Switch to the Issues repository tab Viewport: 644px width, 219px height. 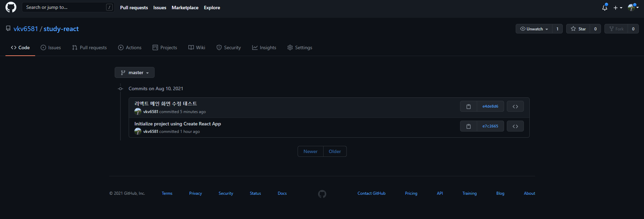[x=51, y=47]
